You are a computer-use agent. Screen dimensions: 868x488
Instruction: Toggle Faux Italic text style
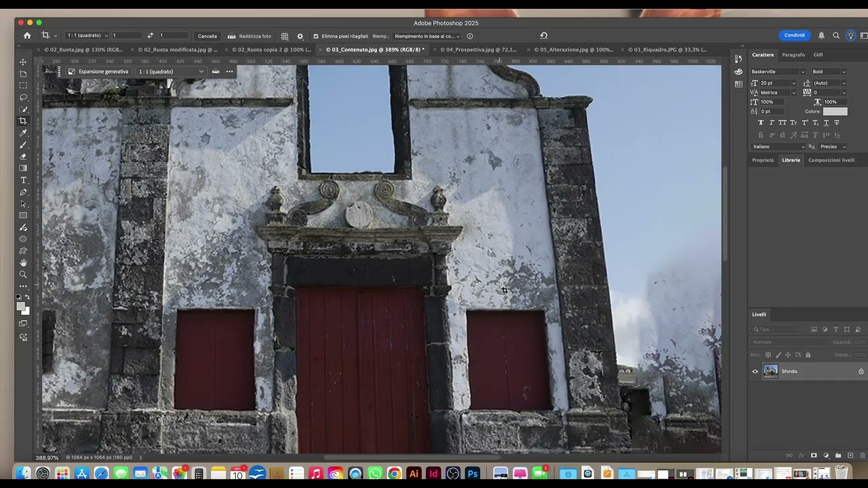point(772,123)
